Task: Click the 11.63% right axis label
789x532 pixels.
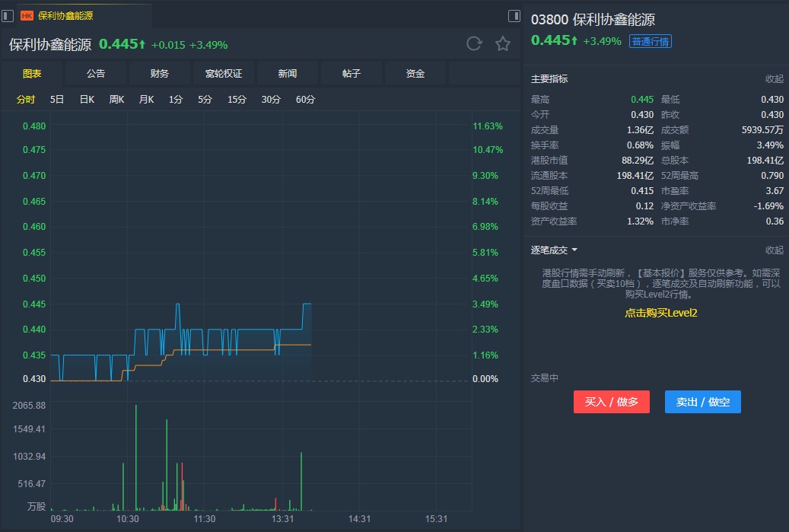Action: 488,126
